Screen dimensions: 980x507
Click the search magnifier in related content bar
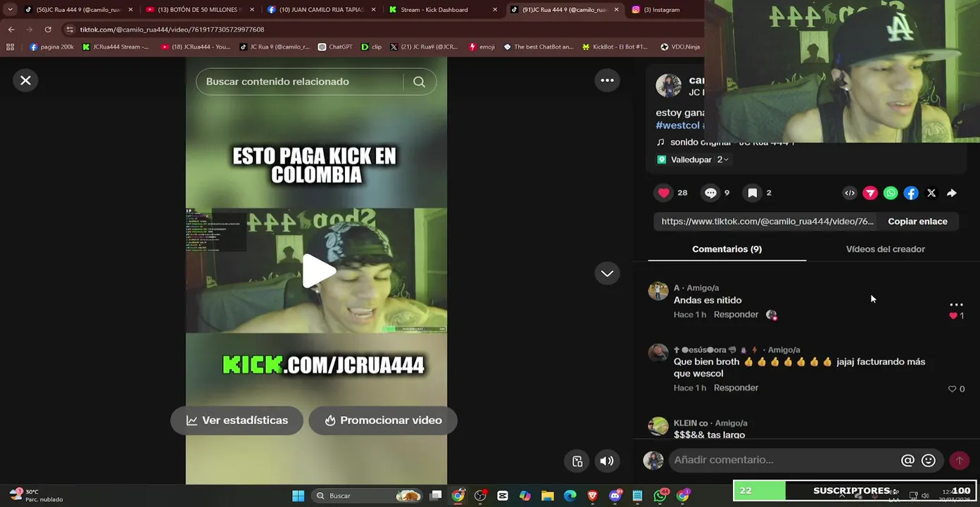tap(419, 82)
